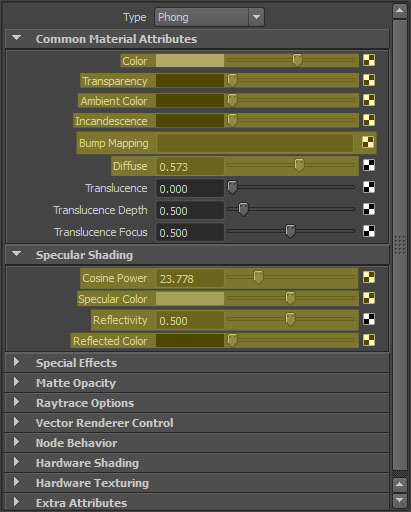Click the Reflected Color label
This screenshot has height=512, width=411.
coord(110,341)
